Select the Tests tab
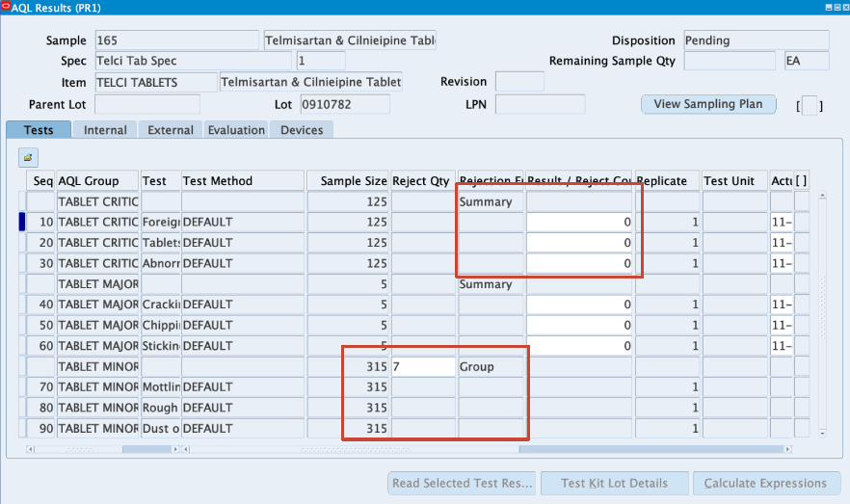 [x=39, y=130]
